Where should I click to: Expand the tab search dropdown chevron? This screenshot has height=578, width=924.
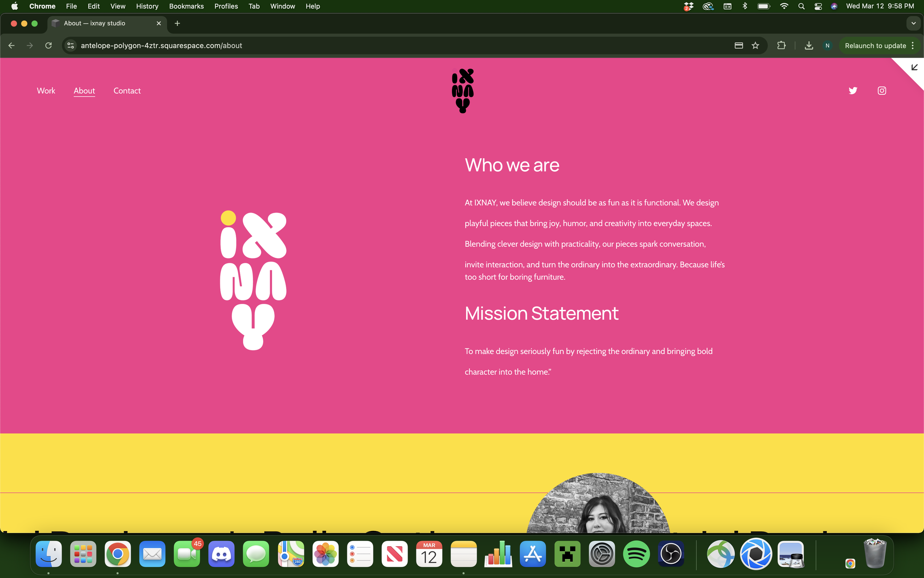click(x=913, y=23)
